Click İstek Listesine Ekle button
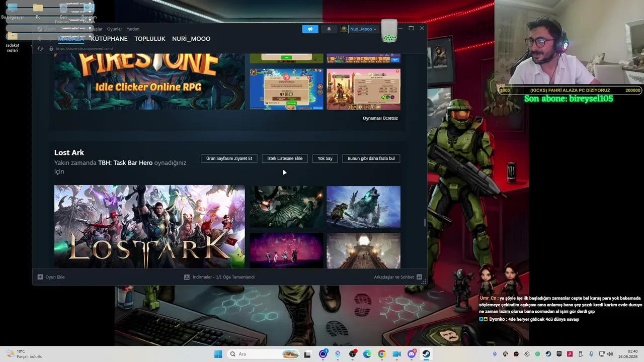This screenshot has height=362, width=644. [285, 158]
